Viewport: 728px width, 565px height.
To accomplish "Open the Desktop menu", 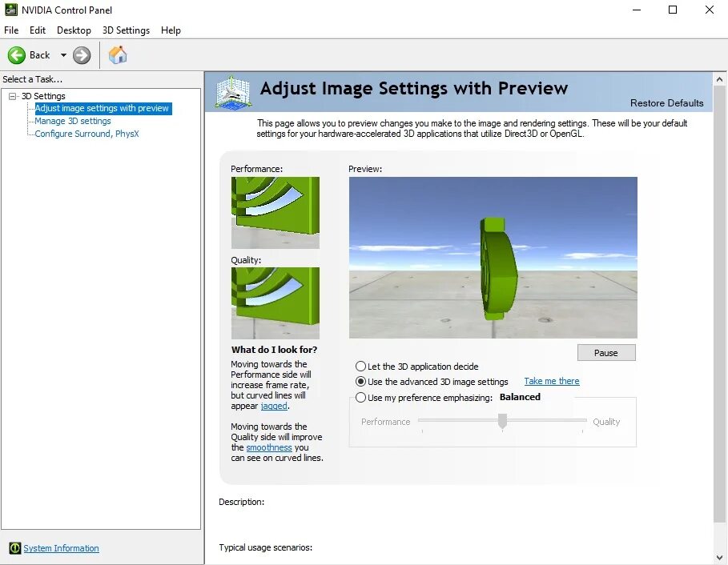I will 74,30.
